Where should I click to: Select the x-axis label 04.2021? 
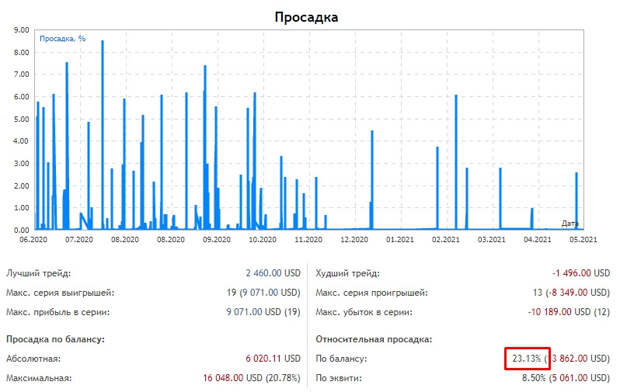(x=537, y=240)
